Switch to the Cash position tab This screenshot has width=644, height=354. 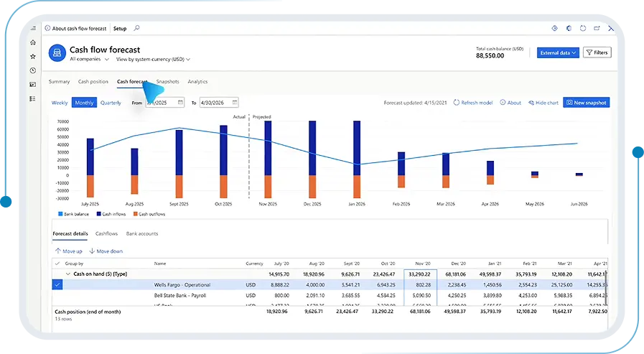pos(93,82)
